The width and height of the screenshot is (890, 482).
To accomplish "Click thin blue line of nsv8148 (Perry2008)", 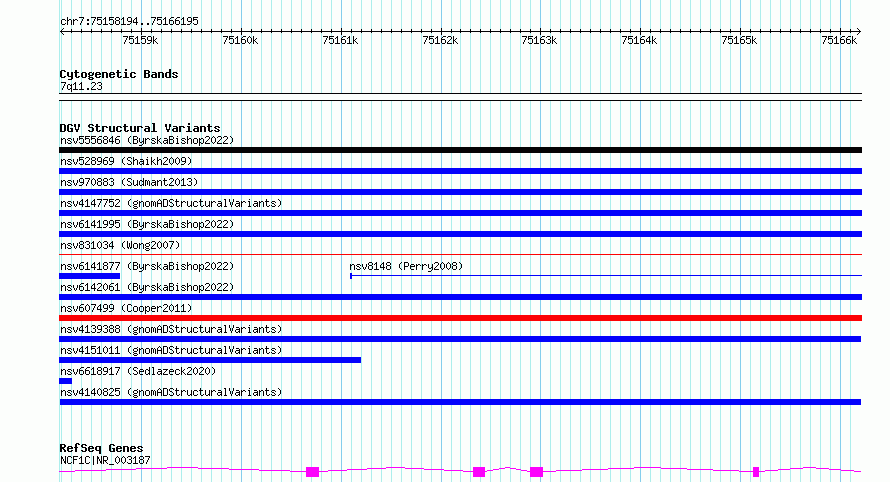I will tap(606, 276).
